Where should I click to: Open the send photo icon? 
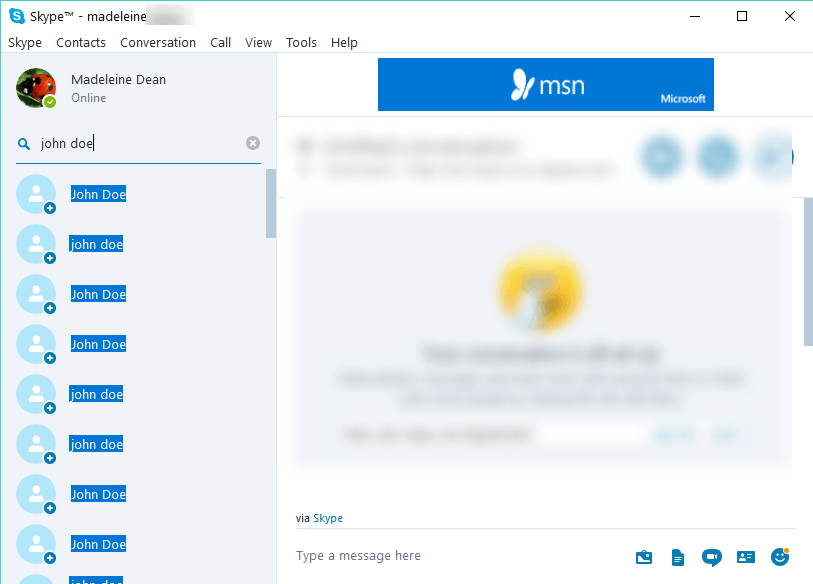pos(644,556)
